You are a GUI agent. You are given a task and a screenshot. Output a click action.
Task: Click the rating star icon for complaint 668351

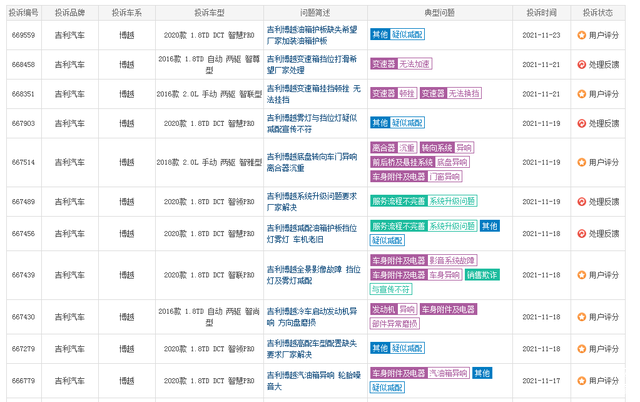[582, 94]
